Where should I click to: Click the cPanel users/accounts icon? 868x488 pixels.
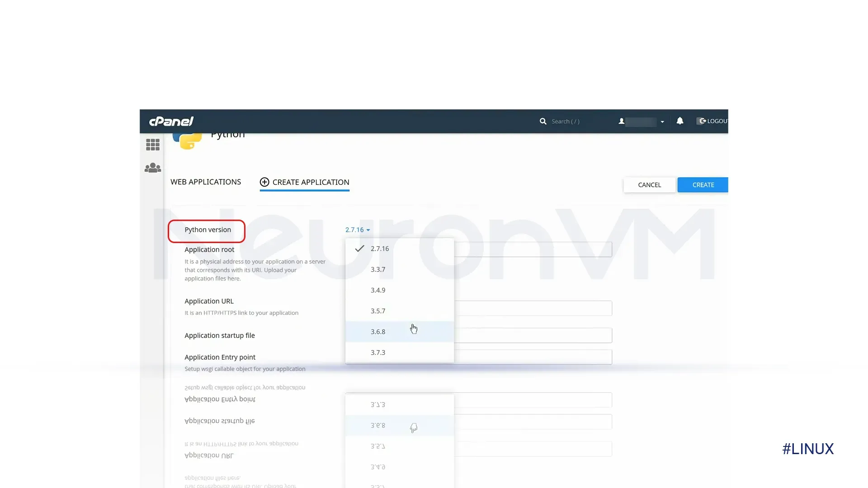click(153, 168)
